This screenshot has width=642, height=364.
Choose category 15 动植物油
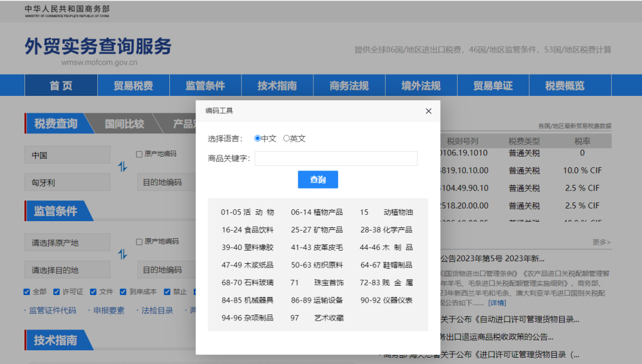click(386, 212)
